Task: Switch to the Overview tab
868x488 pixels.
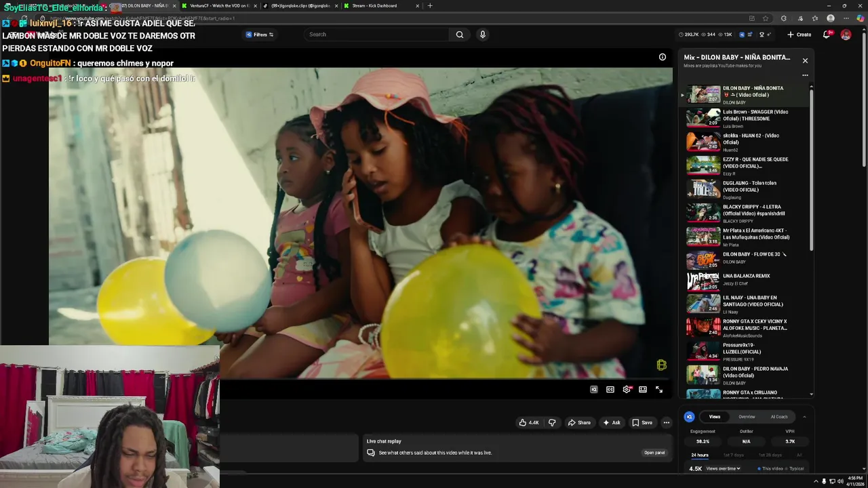Action: point(747,417)
